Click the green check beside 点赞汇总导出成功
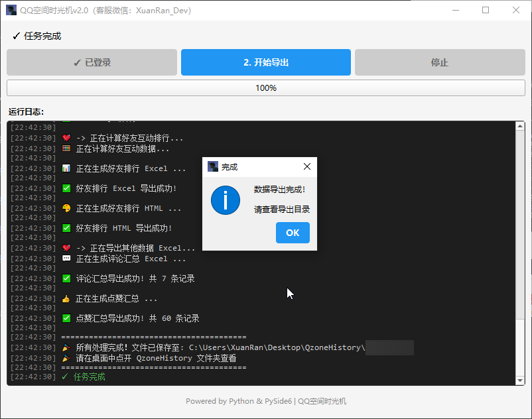 pos(66,318)
